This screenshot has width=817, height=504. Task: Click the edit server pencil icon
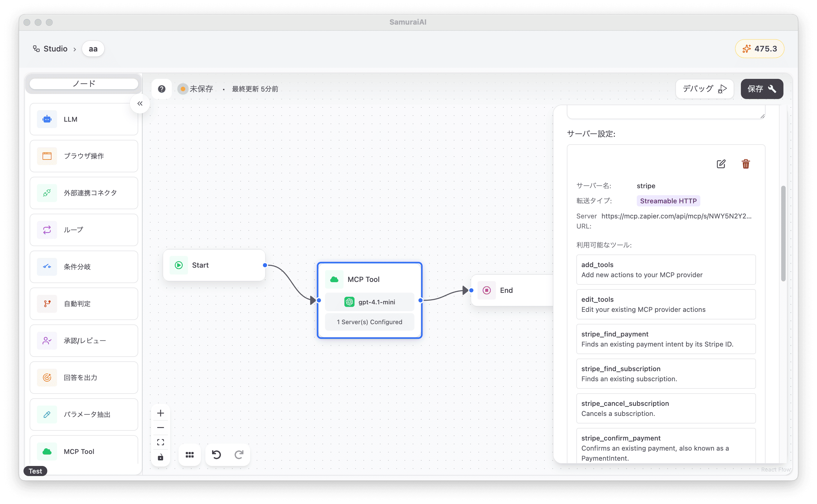tap(721, 164)
